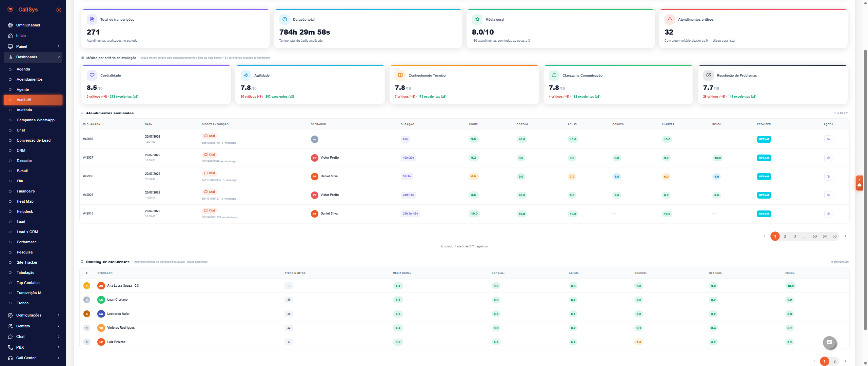Viewport: 868px width, 366px height.
Task: Sort table by SCORE column header
Action: pos(473,124)
